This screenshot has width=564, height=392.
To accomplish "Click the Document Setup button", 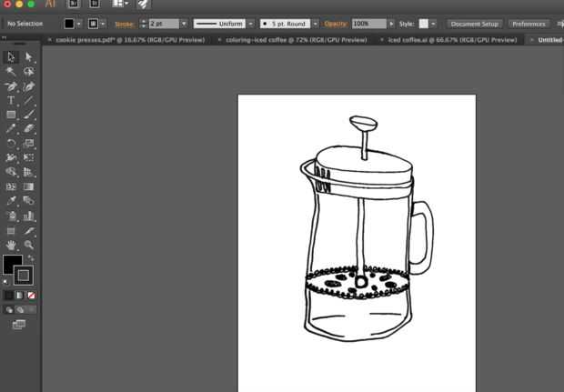I will (475, 24).
